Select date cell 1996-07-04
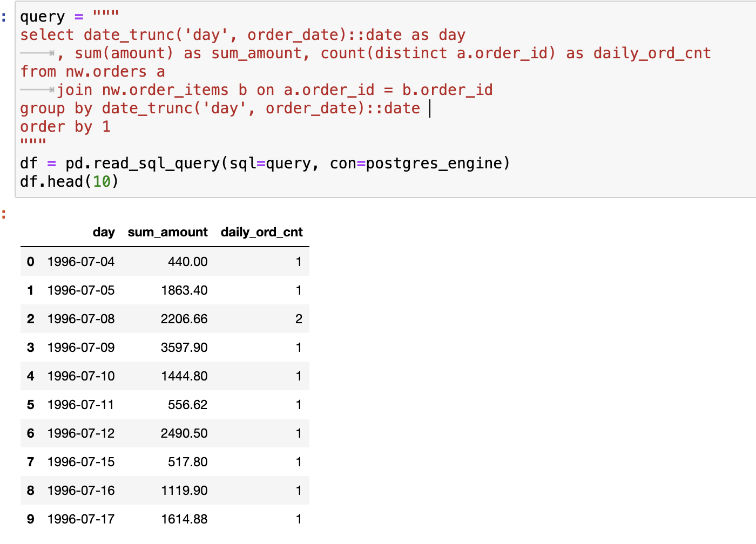The image size is (756, 544). (81, 262)
